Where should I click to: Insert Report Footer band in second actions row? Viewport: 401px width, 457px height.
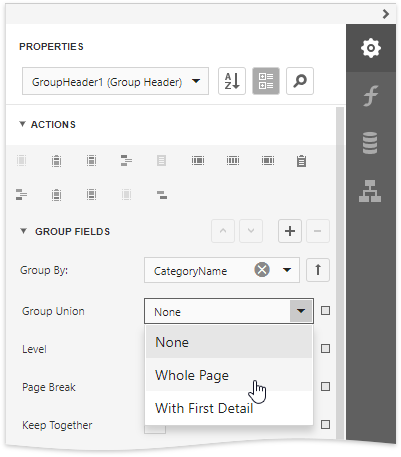click(x=56, y=194)
